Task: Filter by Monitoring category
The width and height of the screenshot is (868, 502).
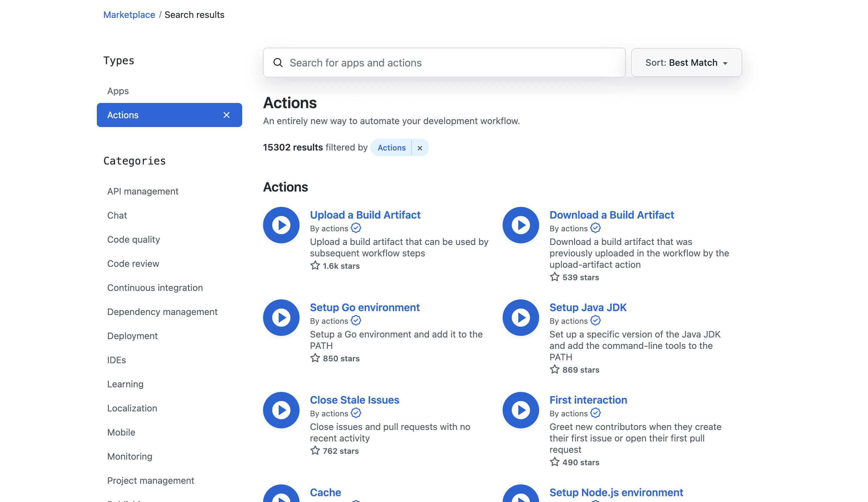Action: tap(129, 456)
